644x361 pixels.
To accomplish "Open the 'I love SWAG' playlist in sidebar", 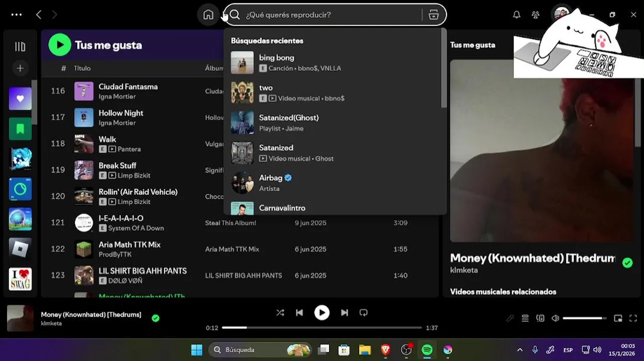I will (x=20, y=279).
